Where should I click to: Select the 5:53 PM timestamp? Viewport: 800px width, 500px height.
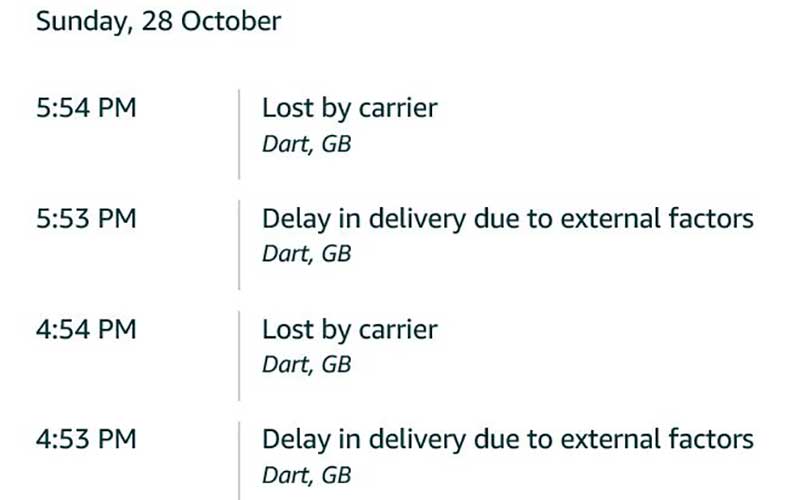[86, 218]
